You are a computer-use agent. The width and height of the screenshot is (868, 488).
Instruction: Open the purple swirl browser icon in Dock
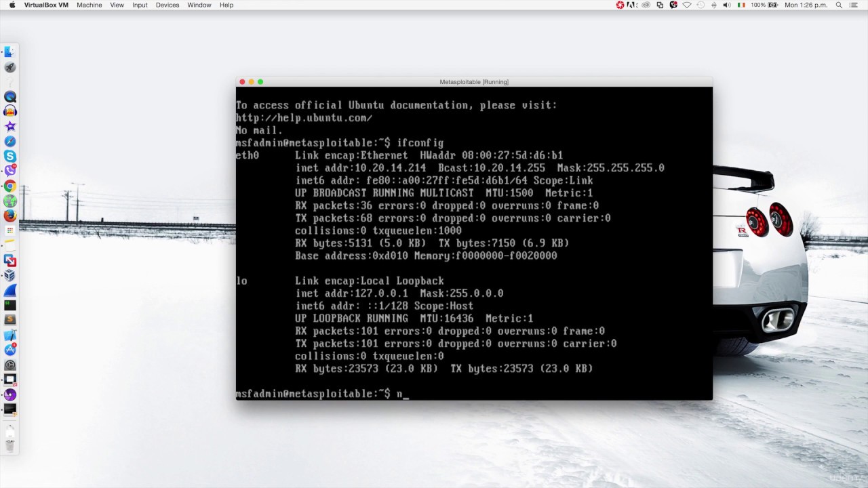pyautogui.click(x=9, y=394)
